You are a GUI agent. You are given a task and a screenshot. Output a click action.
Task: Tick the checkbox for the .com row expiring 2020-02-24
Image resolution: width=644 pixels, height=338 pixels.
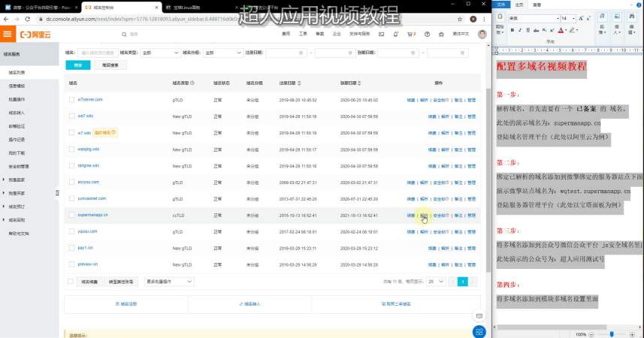72,231
